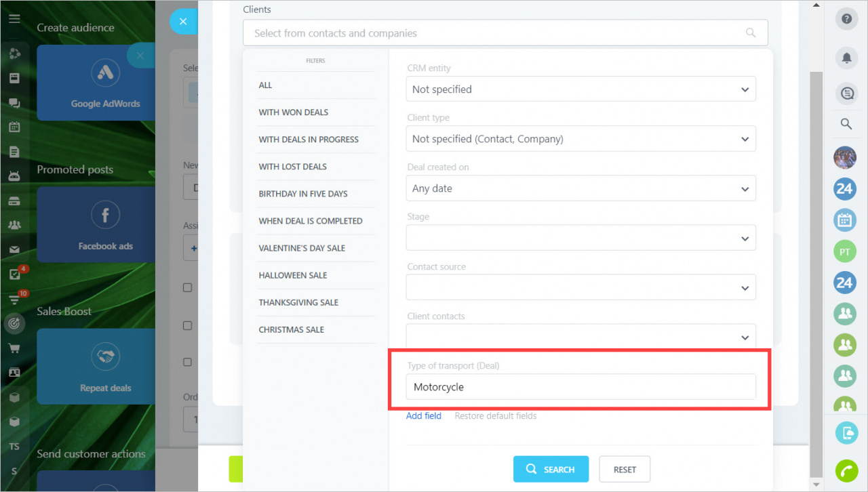This screenshot has width=868, height=492.
Task: Expand the CRM entity dropdown
Action: pos(580,89)
